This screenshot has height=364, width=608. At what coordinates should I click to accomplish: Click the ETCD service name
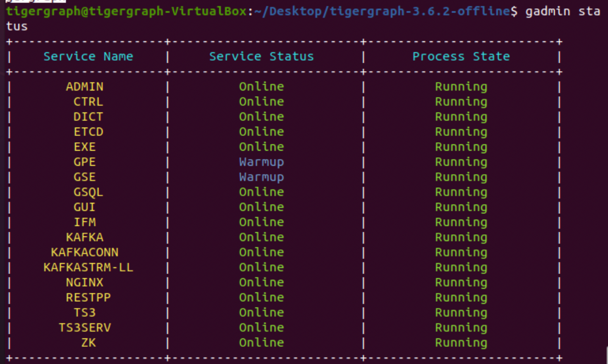(88, 132)
